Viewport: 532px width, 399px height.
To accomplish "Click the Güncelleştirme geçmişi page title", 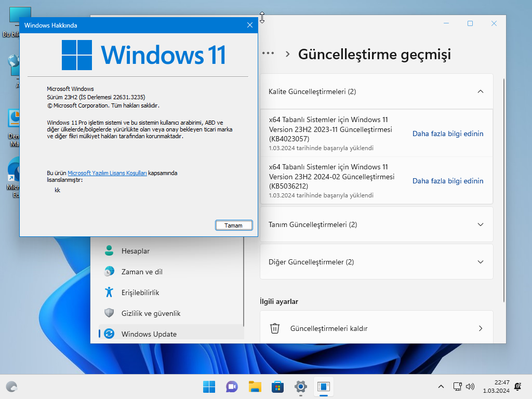I will click(375, 54).
